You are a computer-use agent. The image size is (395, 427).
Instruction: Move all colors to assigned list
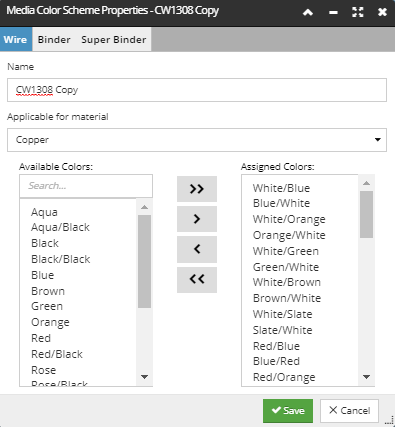tap(197, 189)
